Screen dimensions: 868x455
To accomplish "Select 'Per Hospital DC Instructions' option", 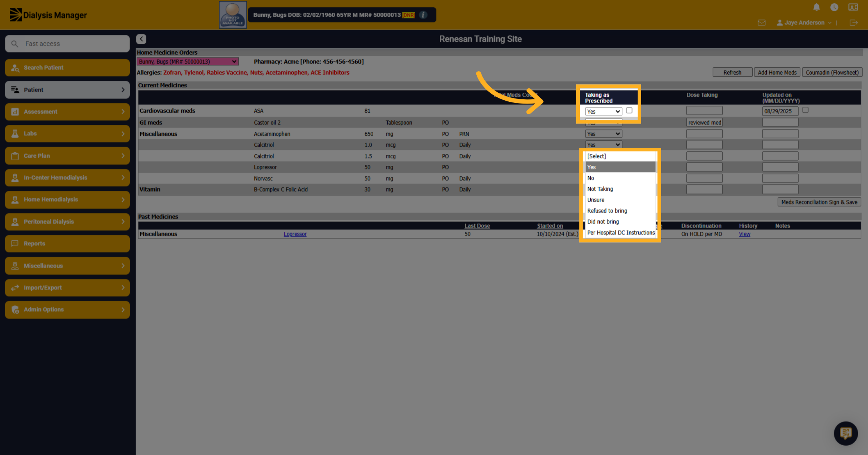I will click(x=620, y=233).
